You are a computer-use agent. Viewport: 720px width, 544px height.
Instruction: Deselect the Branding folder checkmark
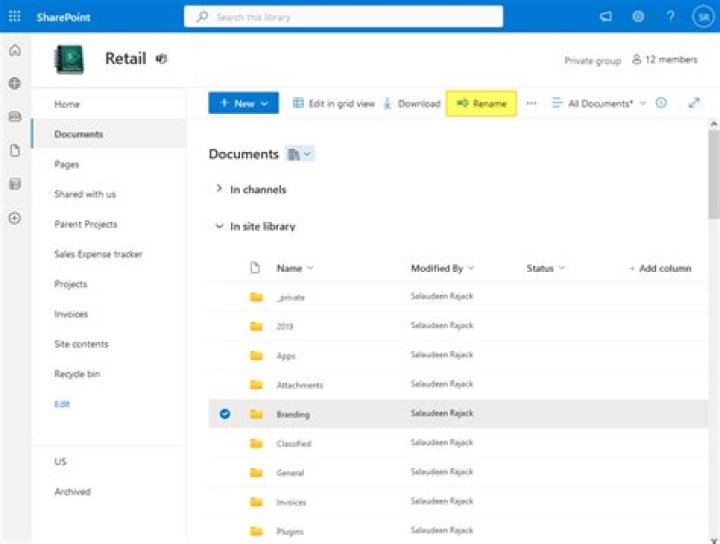point(225,414)
